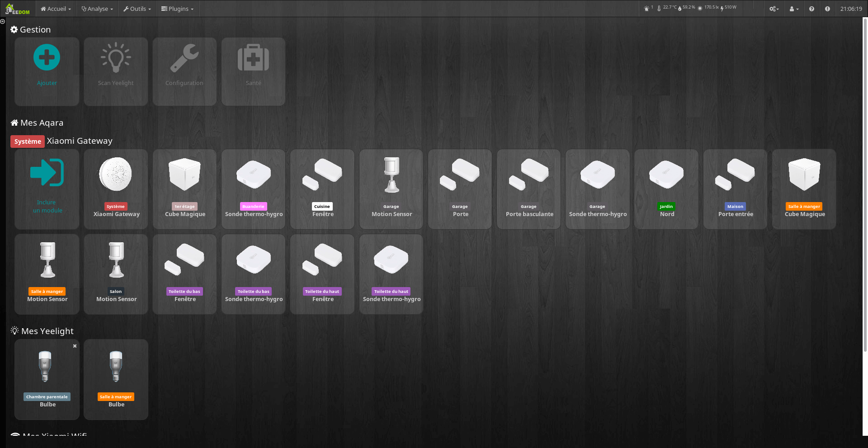Open Salle à manger Motion Sensor
Viewport: 868px width, 448px height.
(x=47, y=274)
